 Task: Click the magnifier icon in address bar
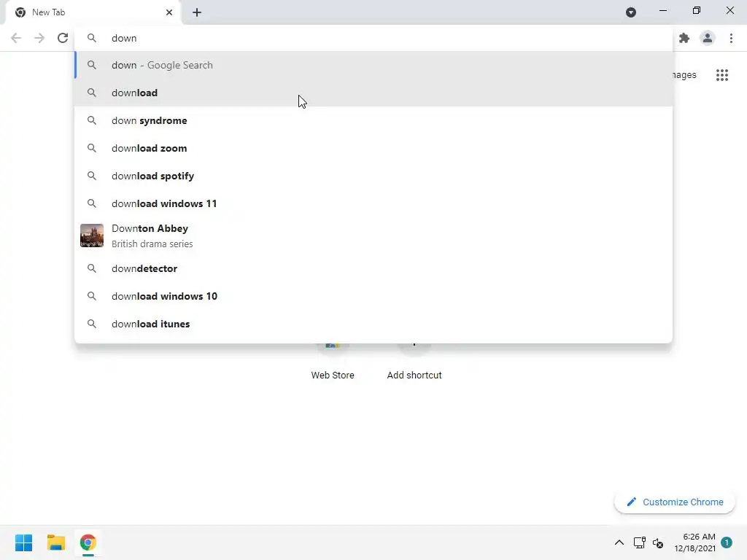pyautogui.click(x=91, y=38)
